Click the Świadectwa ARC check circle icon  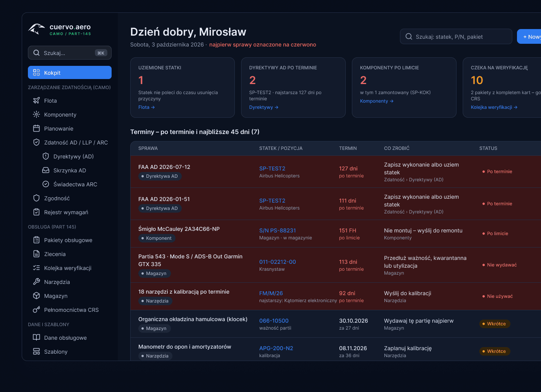point(46,184)
